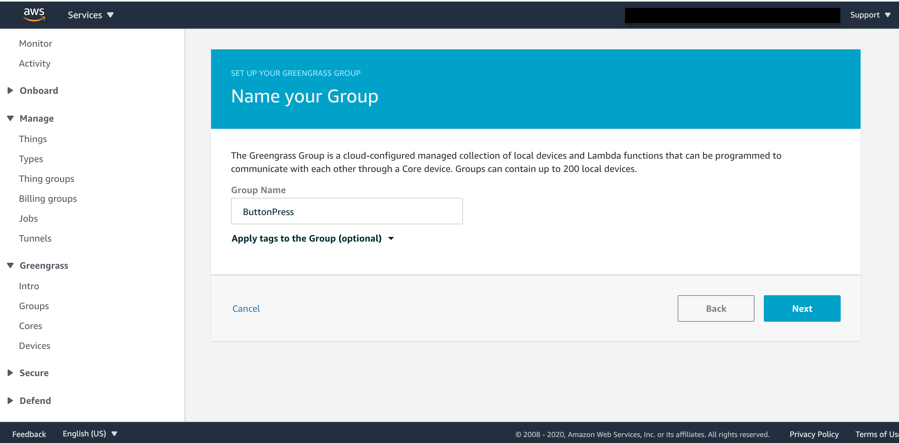Open Monitor in the sidebar
This screenshot has height=443, width=899.
click(x=35, y=44)
